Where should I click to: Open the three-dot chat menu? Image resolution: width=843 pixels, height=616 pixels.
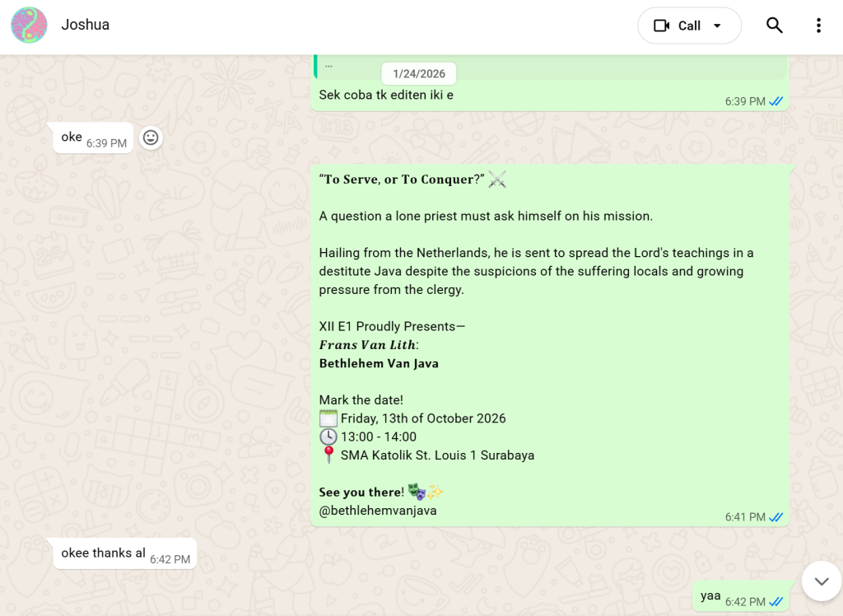click(817, 26)
